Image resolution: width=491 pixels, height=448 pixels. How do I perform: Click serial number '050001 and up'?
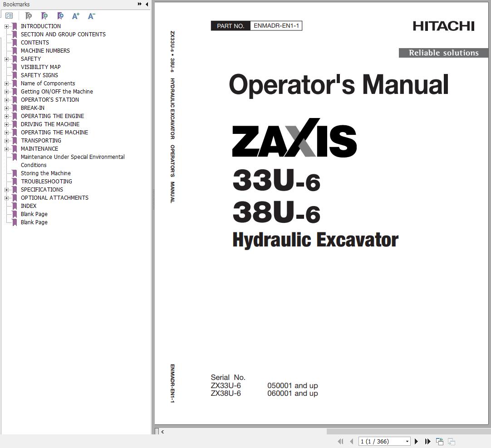293,385
